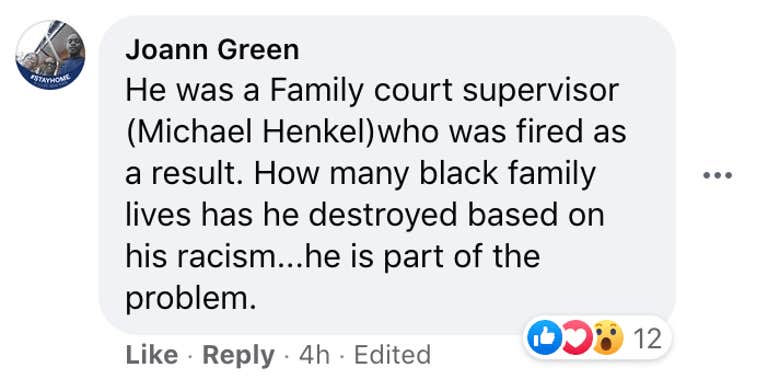
Task: Click 'lives has he destroyed' text line
Action: tap(365, 215)
